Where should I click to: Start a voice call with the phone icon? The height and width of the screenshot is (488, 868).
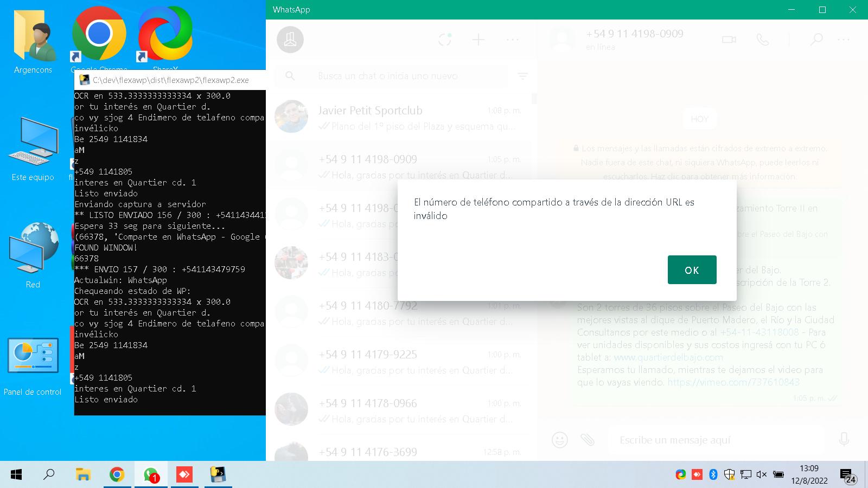tap(763, 40)
